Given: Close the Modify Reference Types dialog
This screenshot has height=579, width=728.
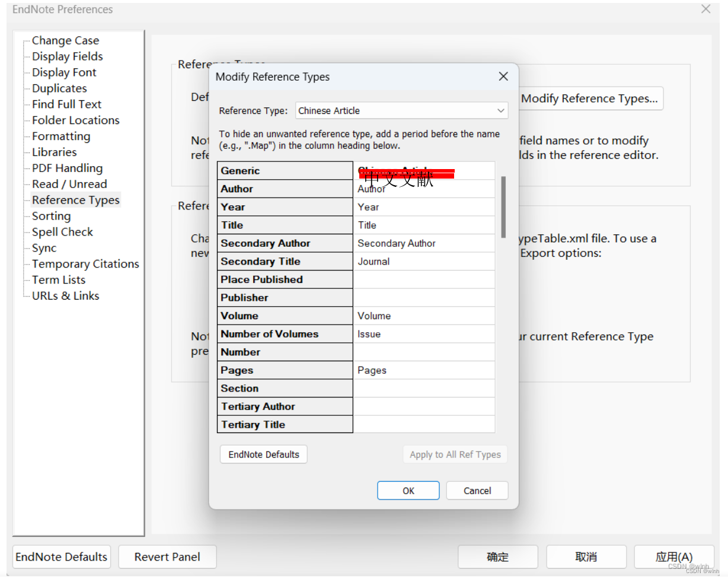Looking at the screenshot, I should pos(503,77).
